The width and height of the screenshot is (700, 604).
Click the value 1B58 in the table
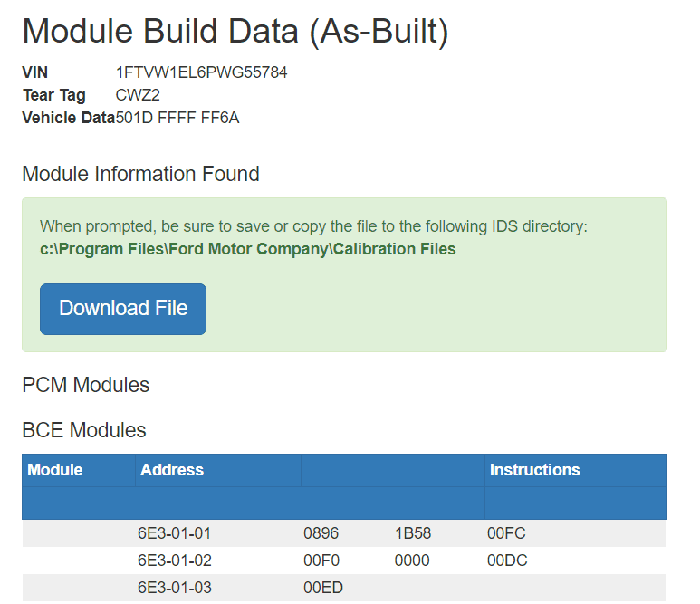(x=413, y=533)
